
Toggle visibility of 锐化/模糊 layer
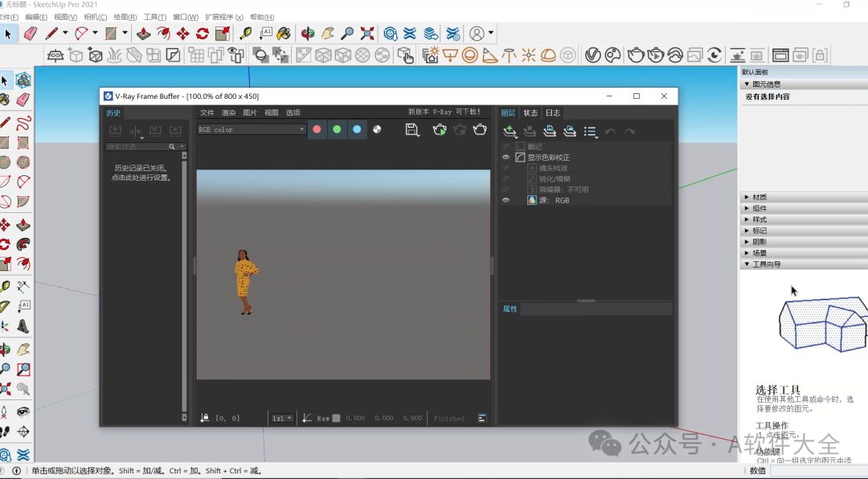[506, 179]
